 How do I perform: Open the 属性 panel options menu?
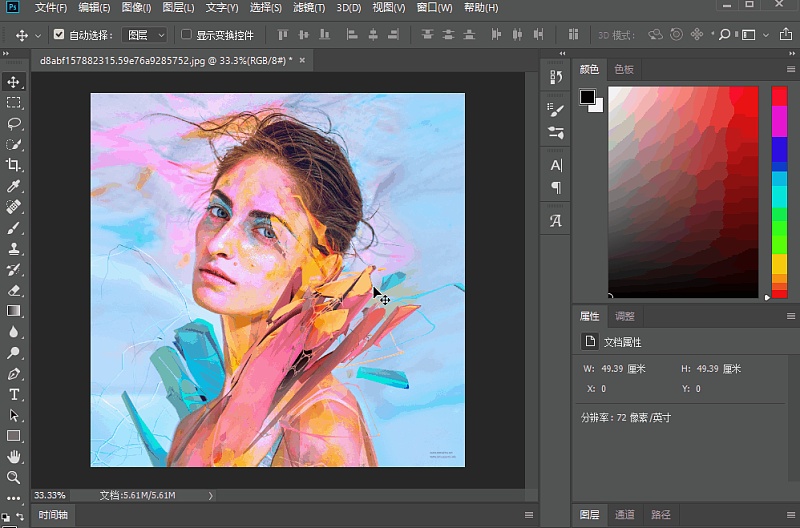click(791, 316)
